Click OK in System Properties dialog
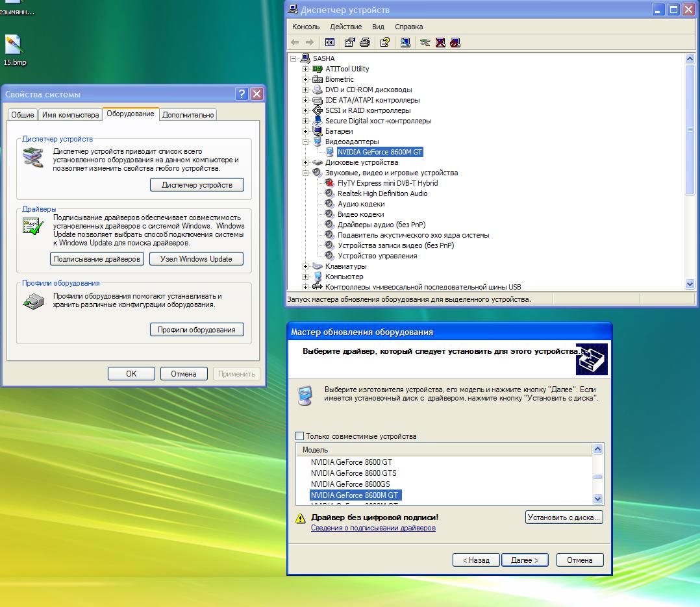The width and height of the screenshot is (700, 607). [131, 373]
